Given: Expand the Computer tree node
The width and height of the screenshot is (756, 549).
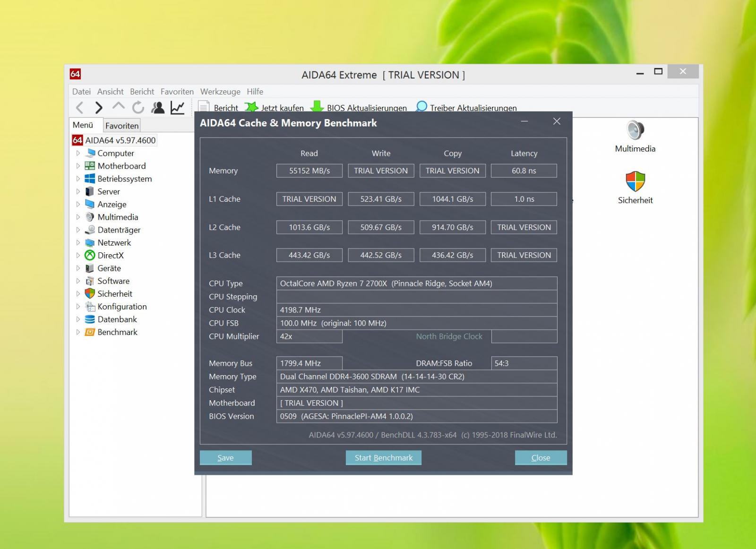Looking at the screenshot, I should pyautogui.click(x=78, y=153).
